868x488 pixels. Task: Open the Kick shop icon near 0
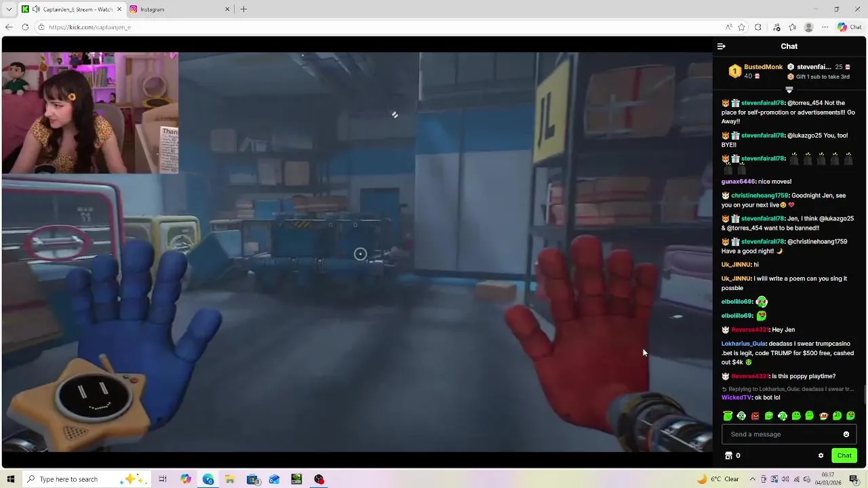coord(729,455)
